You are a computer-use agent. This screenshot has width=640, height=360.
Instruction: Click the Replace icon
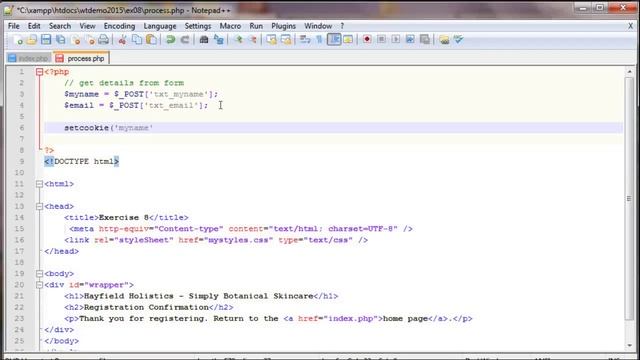219,40
